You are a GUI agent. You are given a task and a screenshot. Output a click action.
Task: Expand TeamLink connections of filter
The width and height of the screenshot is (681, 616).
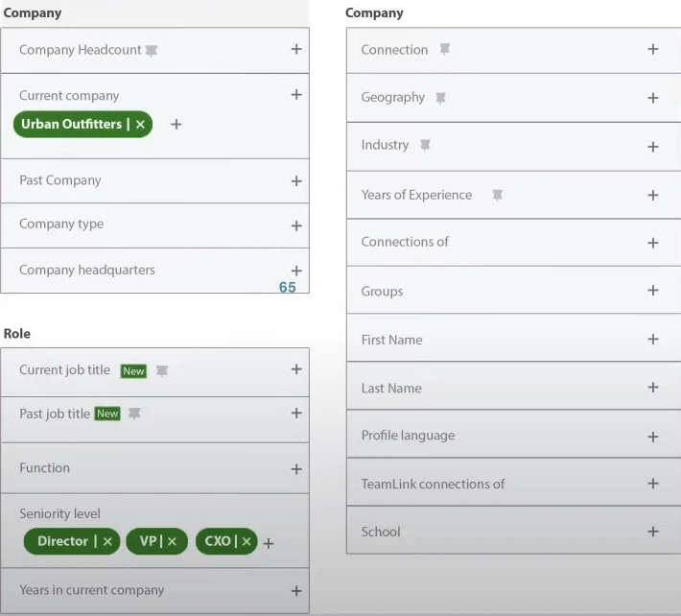[653, 483]
